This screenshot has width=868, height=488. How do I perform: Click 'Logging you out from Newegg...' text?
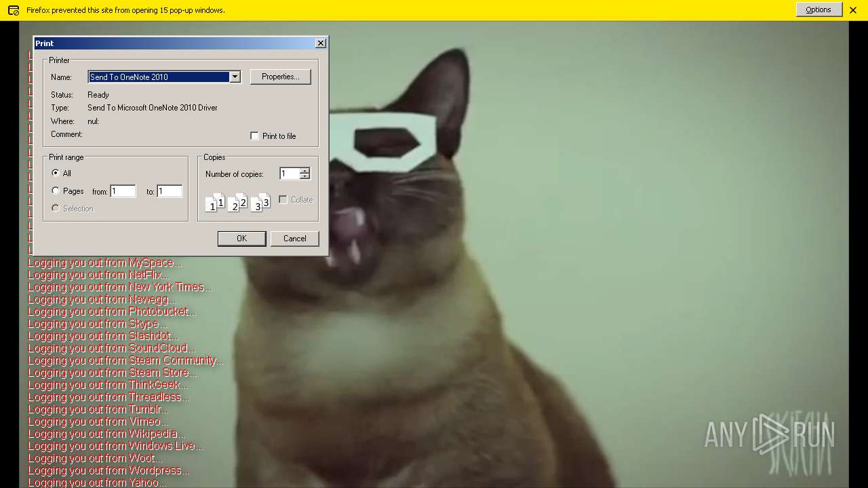102,300
